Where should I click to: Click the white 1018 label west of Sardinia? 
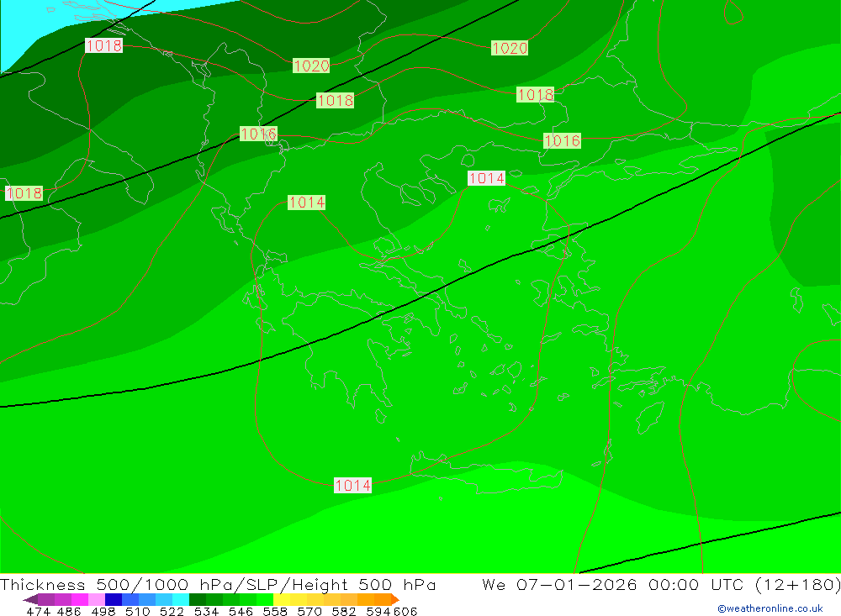click(x=24, y=193)
